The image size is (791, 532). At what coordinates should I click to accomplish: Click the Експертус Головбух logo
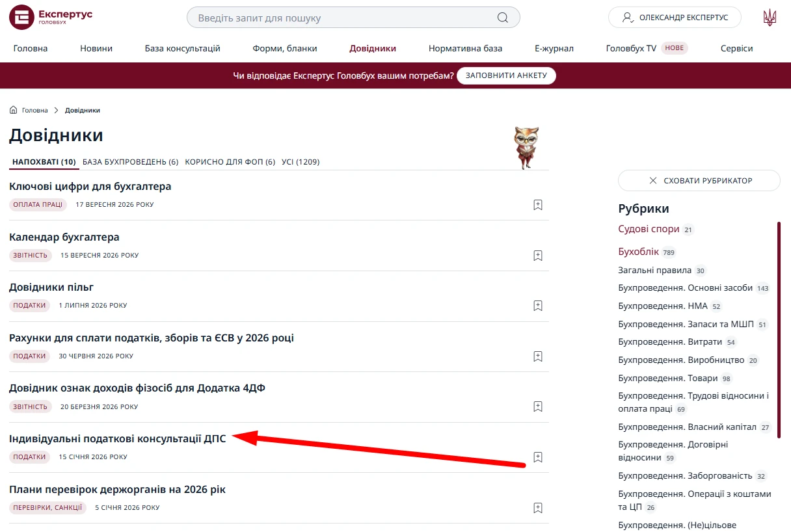[51, 18]
